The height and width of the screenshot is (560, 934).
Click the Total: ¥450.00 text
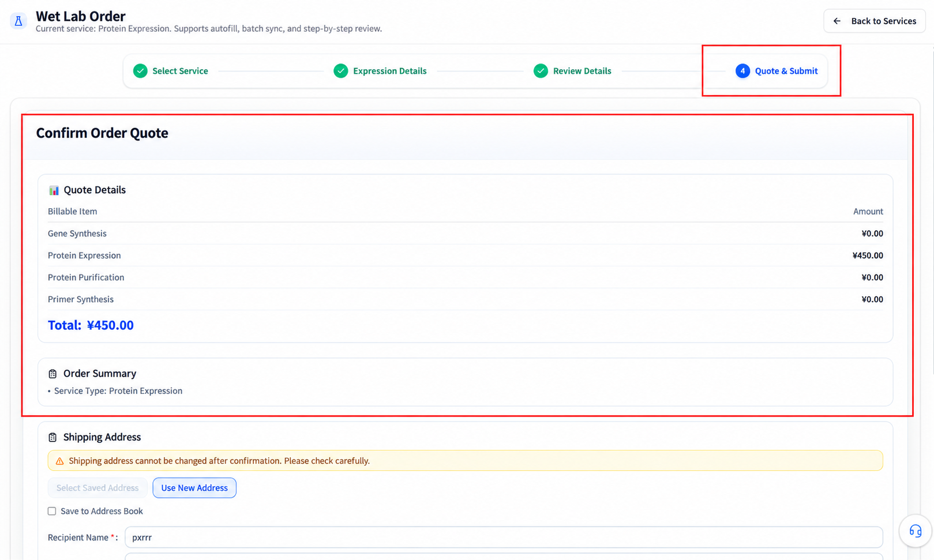pos(91,325)
